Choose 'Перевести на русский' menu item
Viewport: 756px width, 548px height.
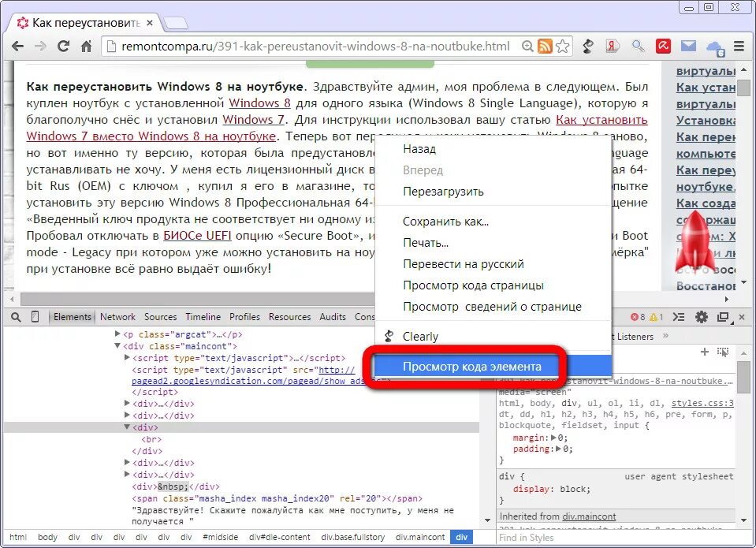[x=493, y=264]
